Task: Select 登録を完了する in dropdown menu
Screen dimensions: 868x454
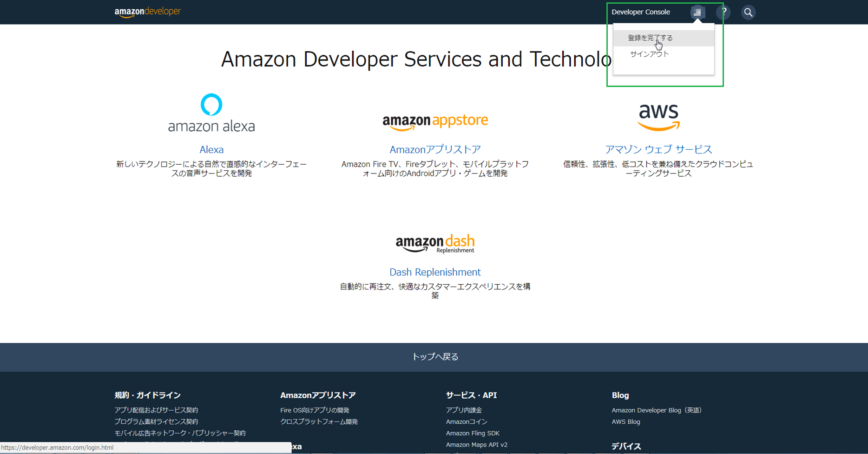Action: tap(664, 38)
